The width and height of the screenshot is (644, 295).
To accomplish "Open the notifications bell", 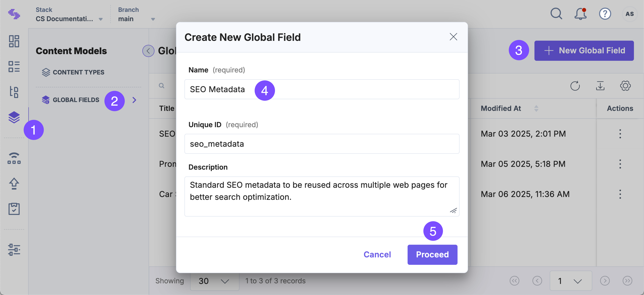I will pos(580,14).
